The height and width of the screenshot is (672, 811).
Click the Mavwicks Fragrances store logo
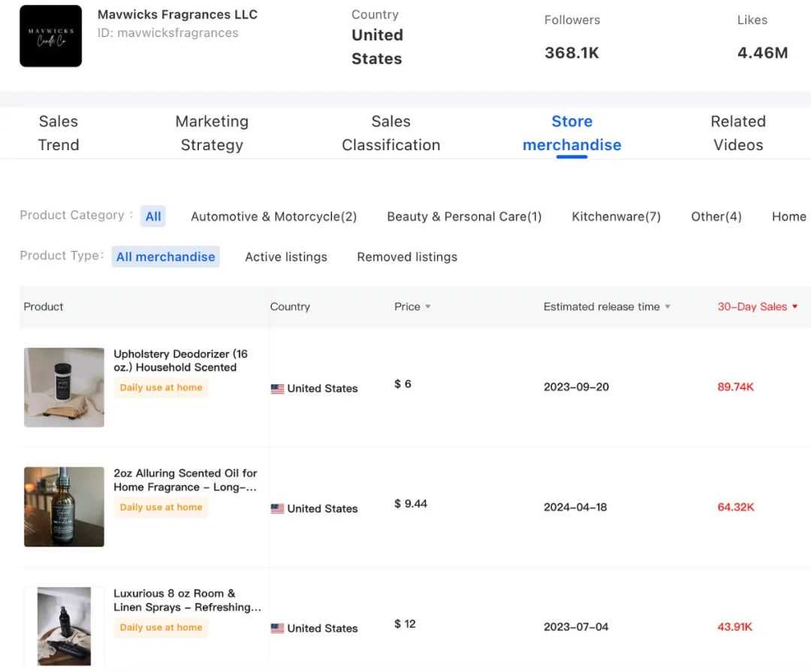pos(51,36)
